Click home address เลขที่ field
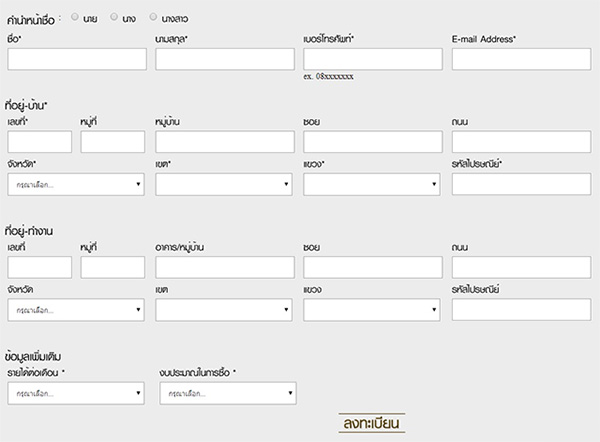600x442 pixels. 39,142
